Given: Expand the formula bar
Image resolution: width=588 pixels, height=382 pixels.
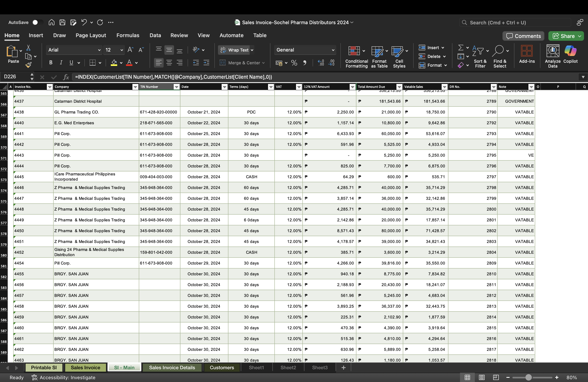Looking at the screenshot, I should 583,77.
